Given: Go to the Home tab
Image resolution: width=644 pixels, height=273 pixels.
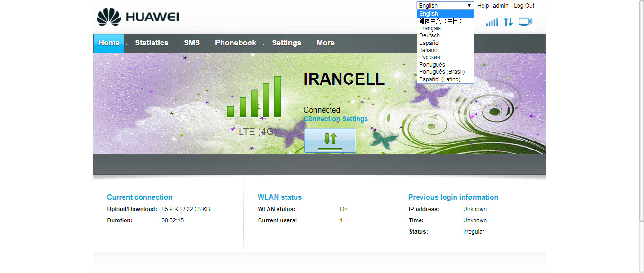Looking at the screenshot, I should [x=109, y=43].
